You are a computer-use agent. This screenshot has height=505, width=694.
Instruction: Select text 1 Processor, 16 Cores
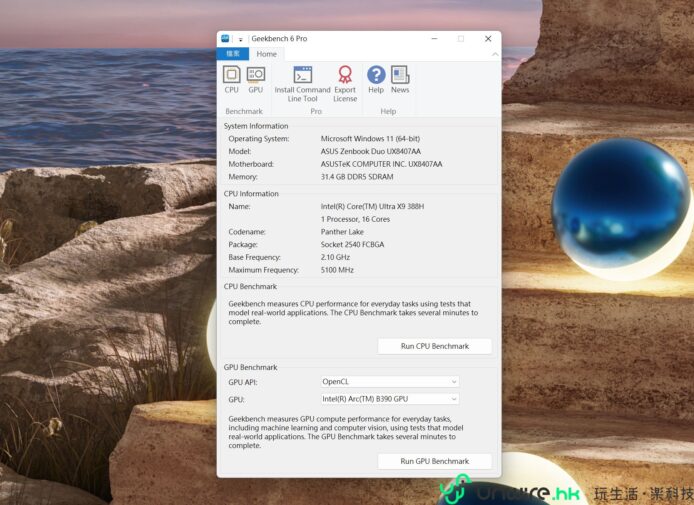(x=355, y=219)
